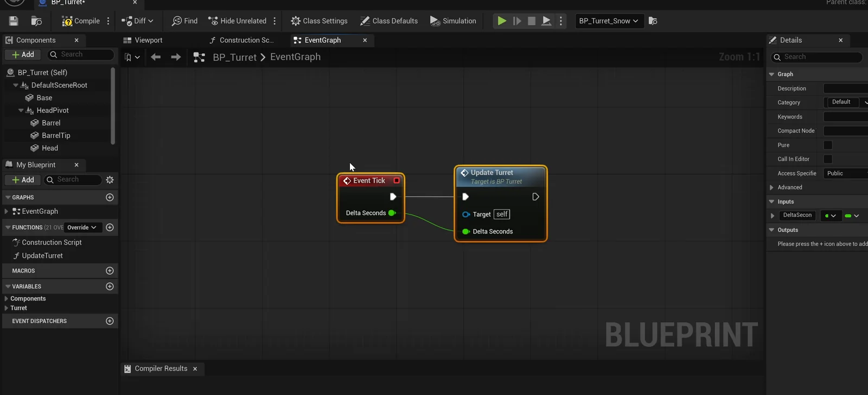Click the Frame Skip playback button
Image resolution: width=868 pixels, height=395 pixels.
tap(517, 21)
